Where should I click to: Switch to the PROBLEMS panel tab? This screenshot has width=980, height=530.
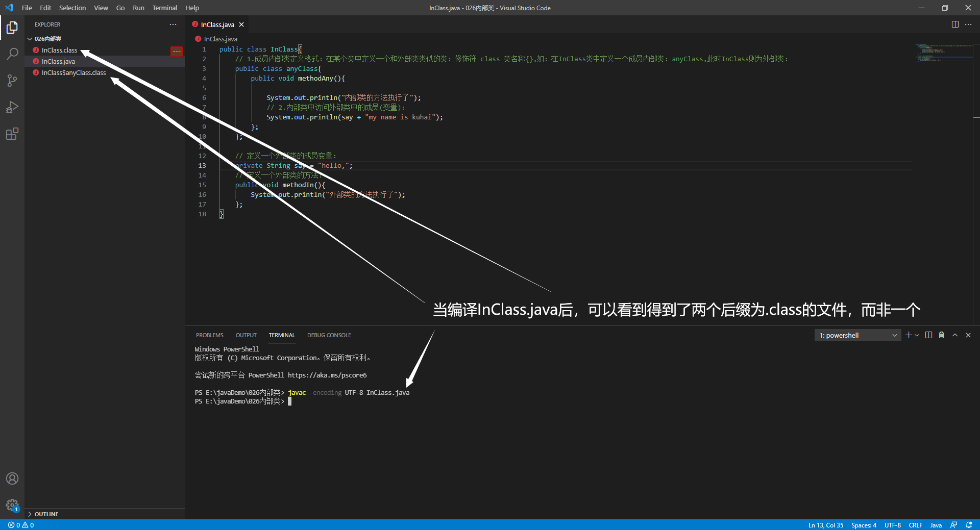click(x=210, y=335)
